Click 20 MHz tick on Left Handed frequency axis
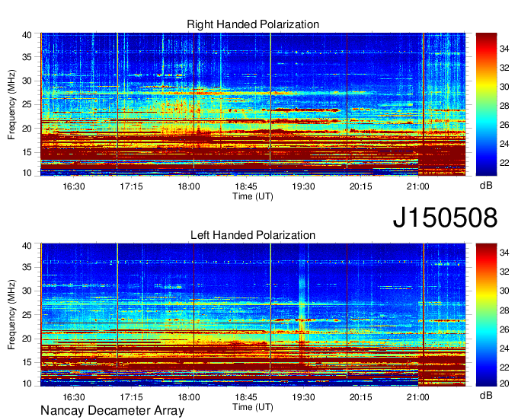Screen dimensions: 518x420 coord(27,339)
